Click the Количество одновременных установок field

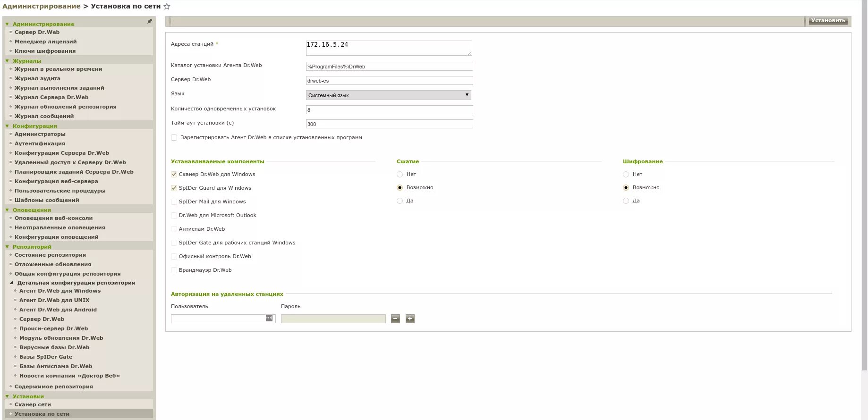point(390,110)
